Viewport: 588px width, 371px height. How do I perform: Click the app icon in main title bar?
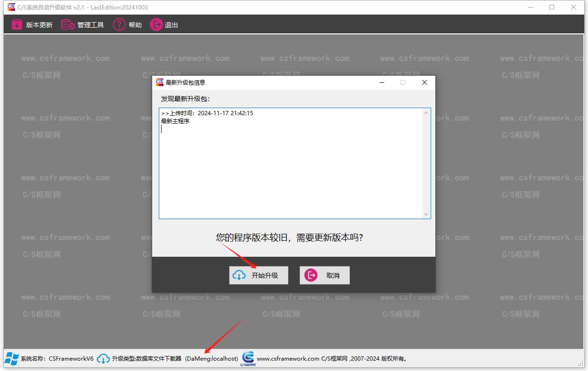[11, 7]
